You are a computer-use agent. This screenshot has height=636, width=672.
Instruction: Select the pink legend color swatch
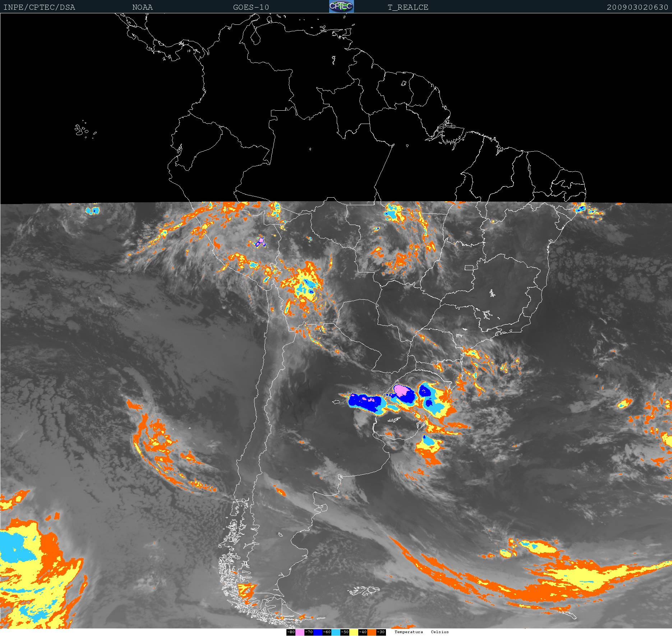pyautogui.click(x=300, y=632)
